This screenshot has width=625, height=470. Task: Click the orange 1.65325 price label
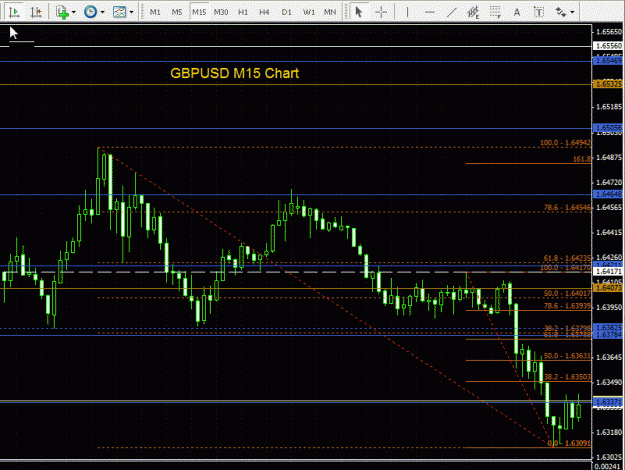tap(608, 84)
